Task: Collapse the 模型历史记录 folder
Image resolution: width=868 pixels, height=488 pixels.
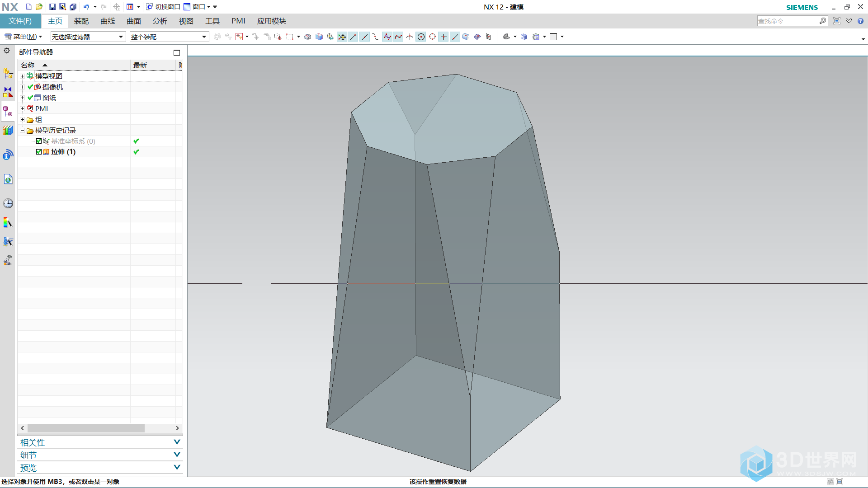Action: 22,130
